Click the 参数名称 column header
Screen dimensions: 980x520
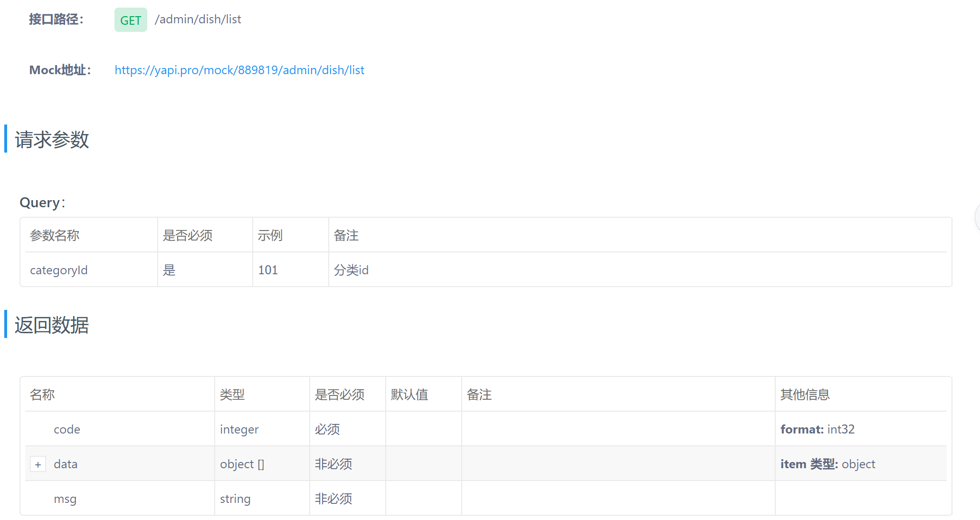(55, 235)
